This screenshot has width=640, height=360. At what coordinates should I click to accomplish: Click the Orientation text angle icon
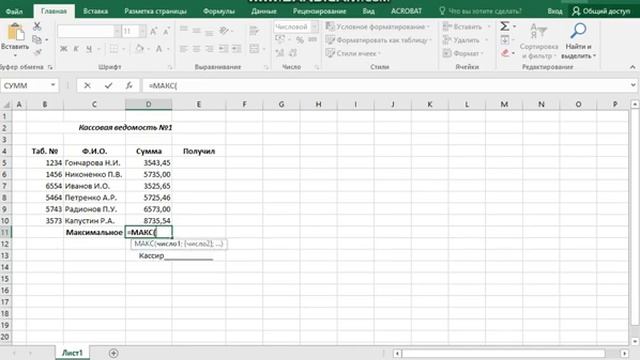(x=224, y=30)
